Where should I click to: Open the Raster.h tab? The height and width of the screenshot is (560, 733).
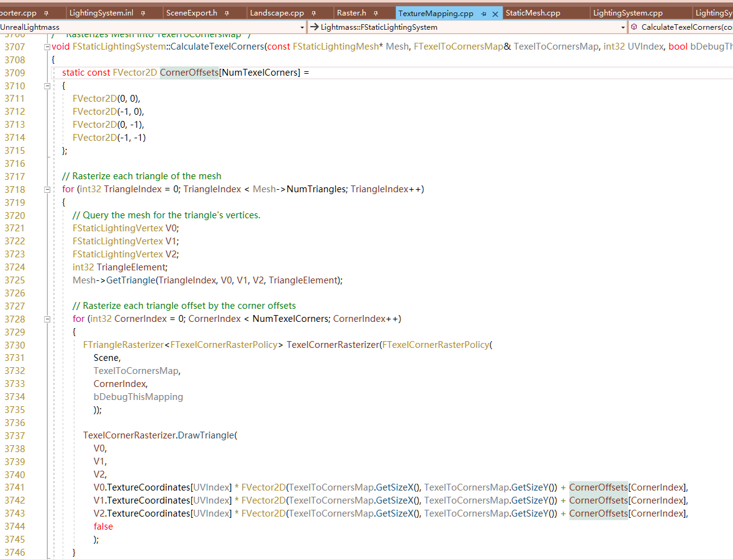tap(351, 13)
